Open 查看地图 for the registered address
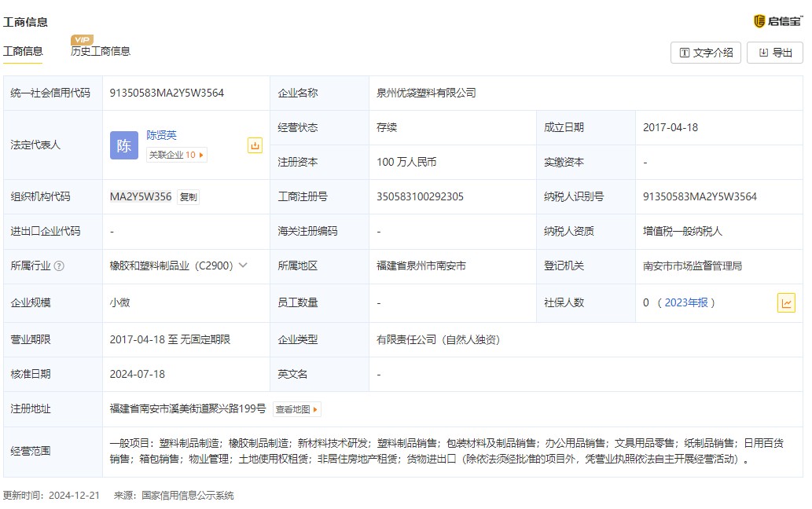Viewport: 812px width, 509px height. (297, 409)
